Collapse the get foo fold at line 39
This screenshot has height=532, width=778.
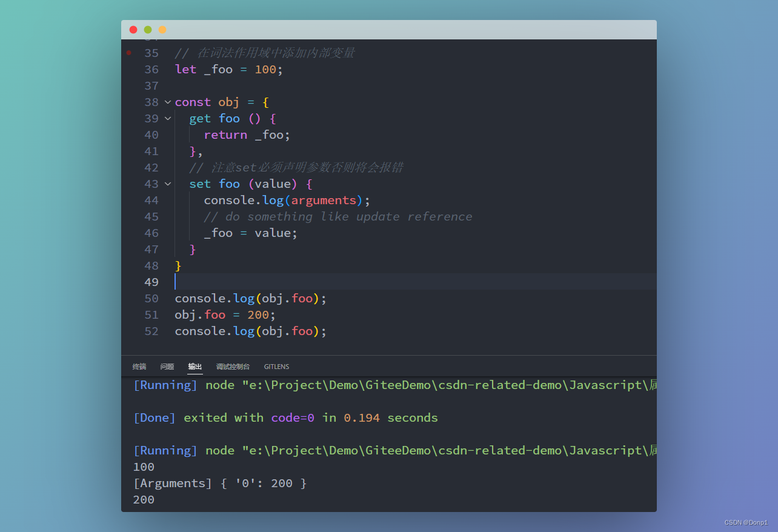tap(168, 118)
